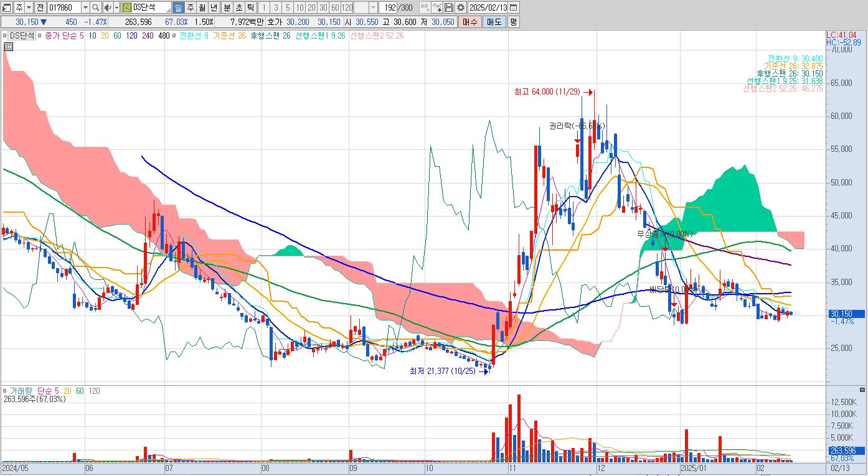Select the 60 interval button
The image size is (868, 476).
tap(334, 7)
